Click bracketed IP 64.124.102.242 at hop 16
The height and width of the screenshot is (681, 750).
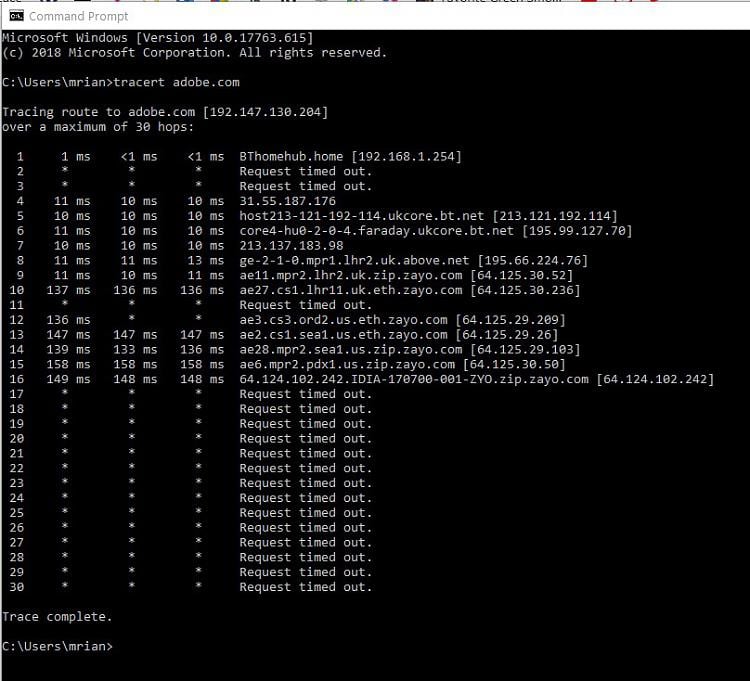[x=655, y=379]
